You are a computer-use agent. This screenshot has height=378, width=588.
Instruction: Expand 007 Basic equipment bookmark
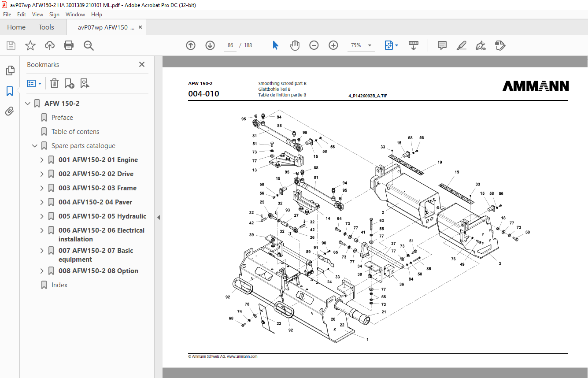tap(42, 251)
